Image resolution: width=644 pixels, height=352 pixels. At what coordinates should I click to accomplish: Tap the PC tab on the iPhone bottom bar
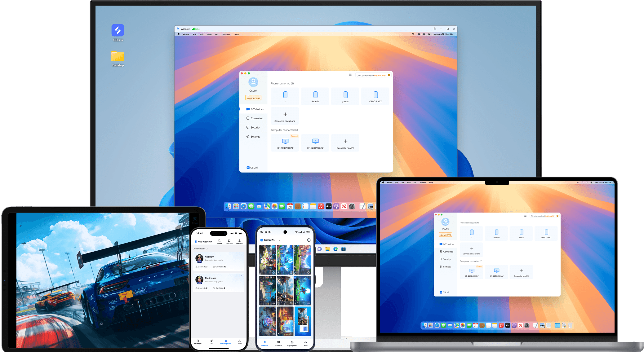212,342
